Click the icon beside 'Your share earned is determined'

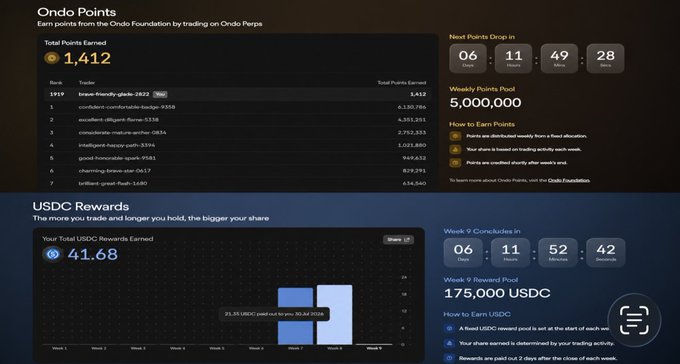pyautogui.click(x=449, y=343)
